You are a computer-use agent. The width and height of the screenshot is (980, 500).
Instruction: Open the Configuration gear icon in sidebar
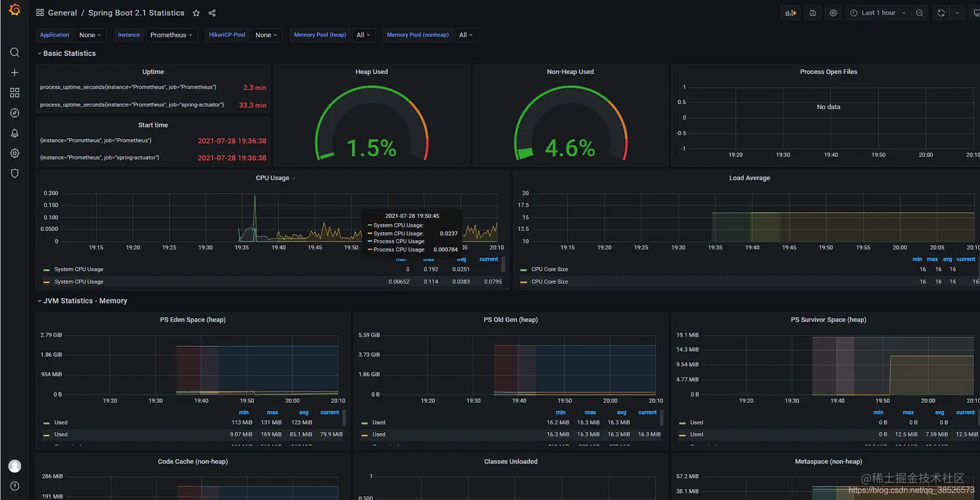[x=14, y=153]
